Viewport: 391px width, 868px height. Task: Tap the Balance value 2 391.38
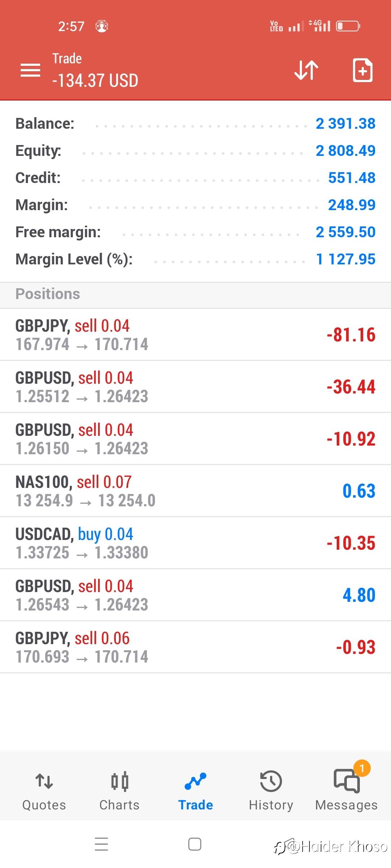click(x=345, y=124)
